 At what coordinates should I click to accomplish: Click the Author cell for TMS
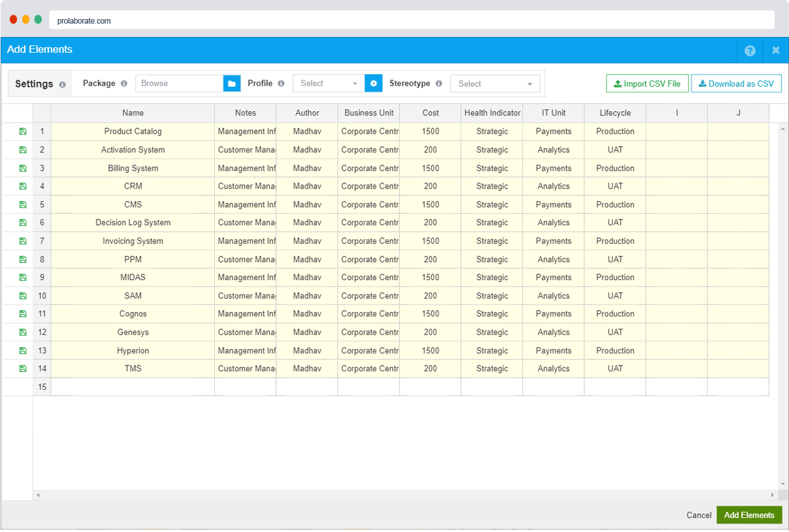(x=307, y=369)
